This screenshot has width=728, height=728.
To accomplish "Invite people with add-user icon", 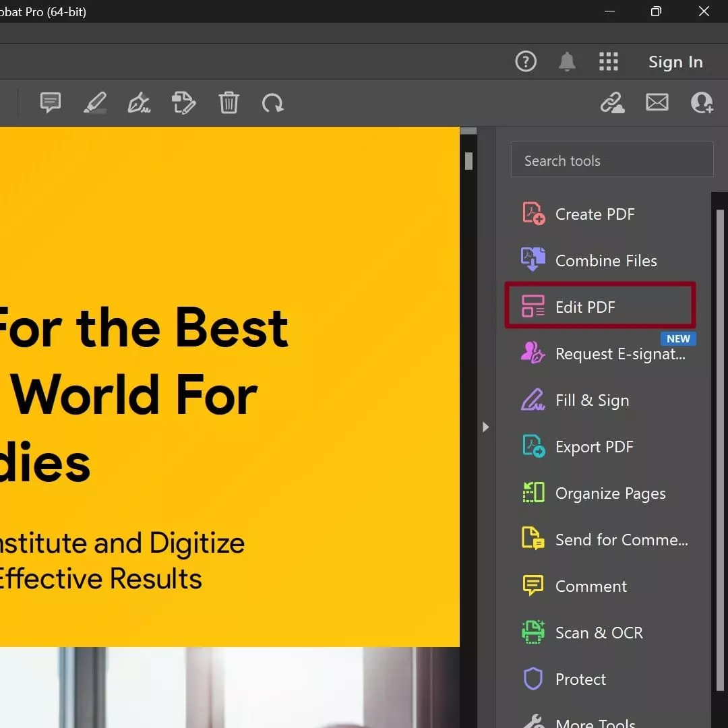I will pos(702,102).
